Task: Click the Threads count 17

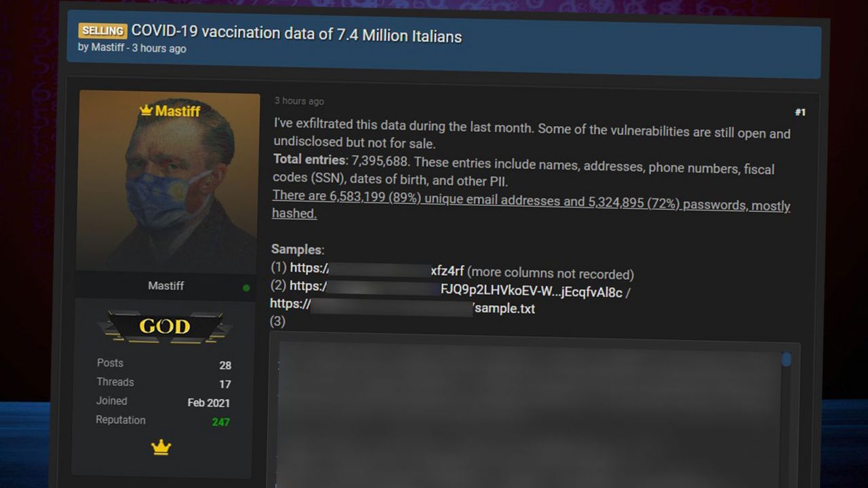Action: (x=225, y=384)
